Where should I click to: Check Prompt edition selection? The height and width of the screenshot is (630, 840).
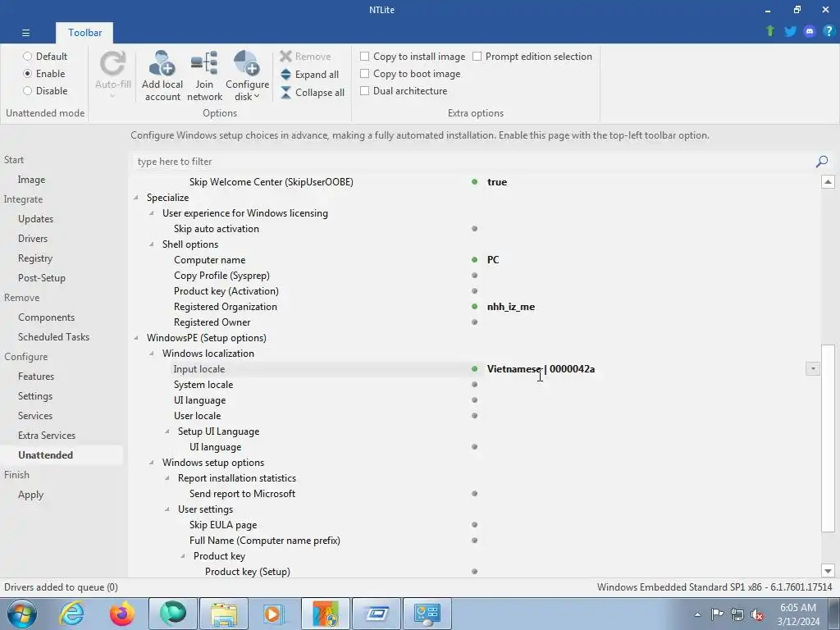[477, 57]
